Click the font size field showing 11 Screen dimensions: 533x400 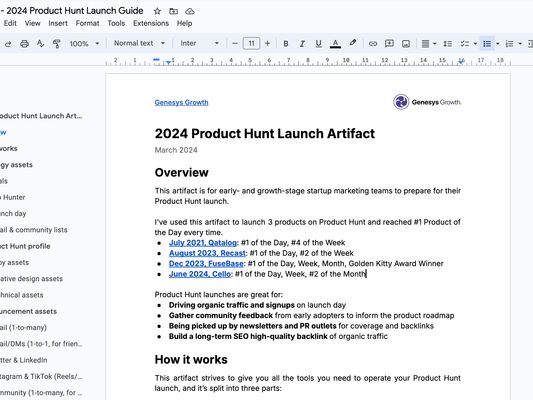point(251,44)
